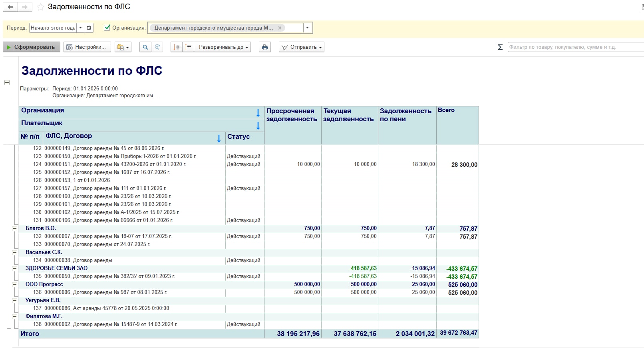This screenshot has width=644, height=348.
Task: Collapse the report parameters section
Action: point(7,83)
